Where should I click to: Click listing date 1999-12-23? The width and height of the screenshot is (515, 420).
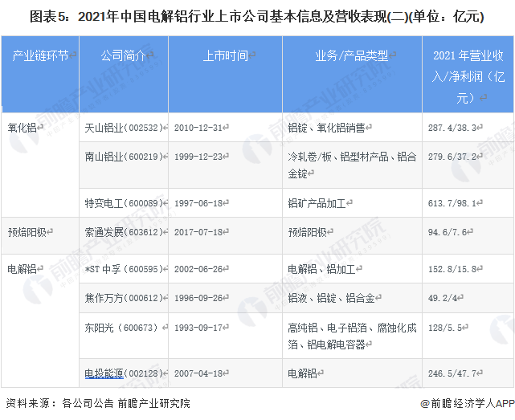198,157
